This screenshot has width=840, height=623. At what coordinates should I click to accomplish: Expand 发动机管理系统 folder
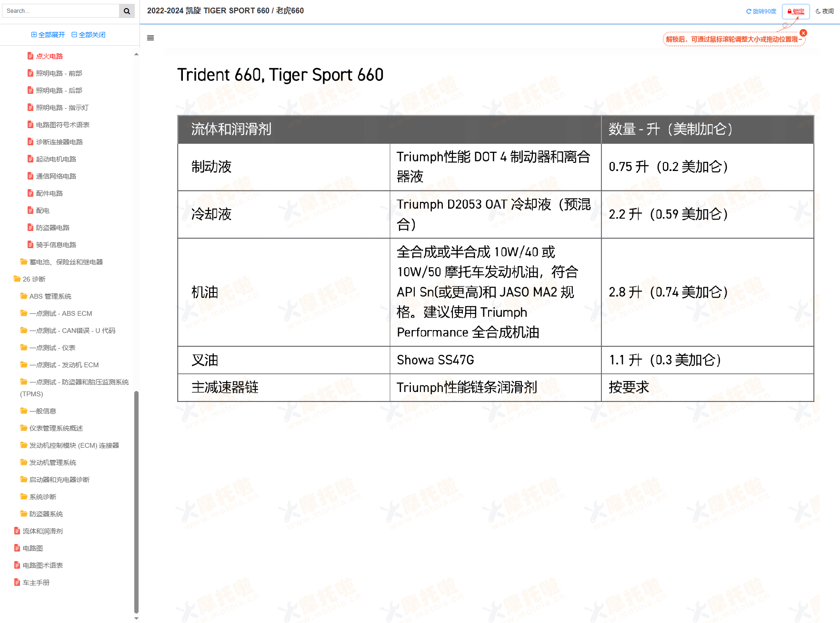click(49, 462)
